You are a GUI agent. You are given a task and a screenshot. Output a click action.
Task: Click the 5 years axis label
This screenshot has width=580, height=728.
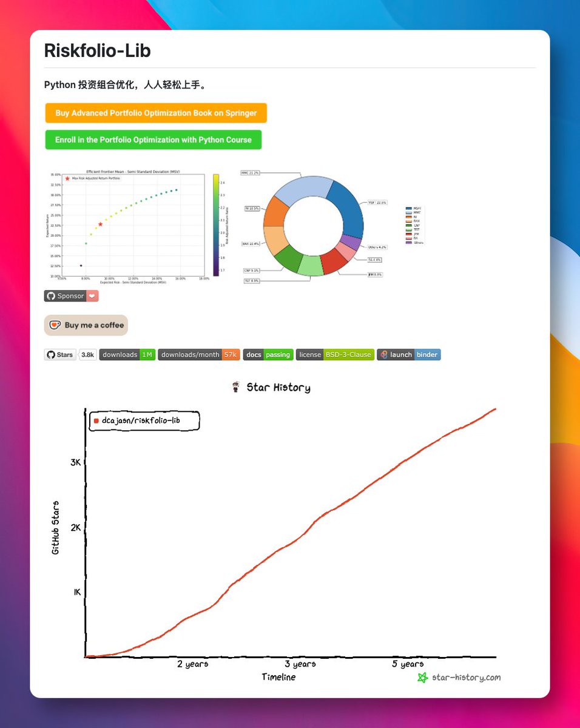tap(408, 664)
